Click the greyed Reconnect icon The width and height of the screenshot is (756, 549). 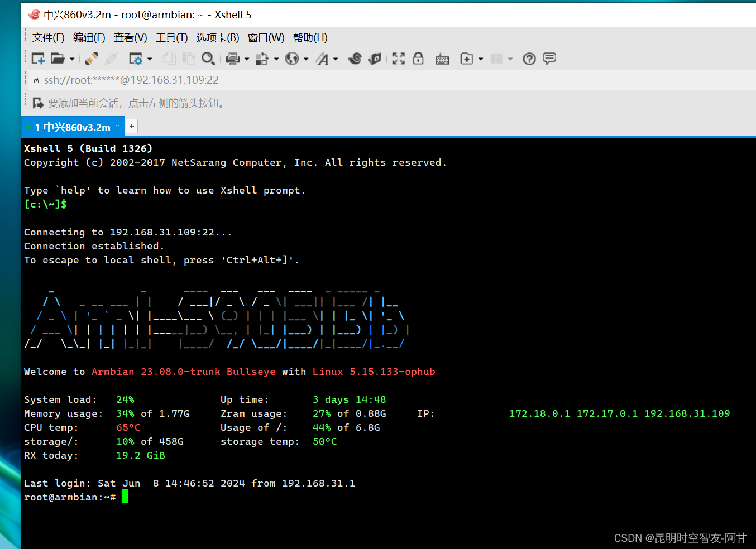pos(111,59)
